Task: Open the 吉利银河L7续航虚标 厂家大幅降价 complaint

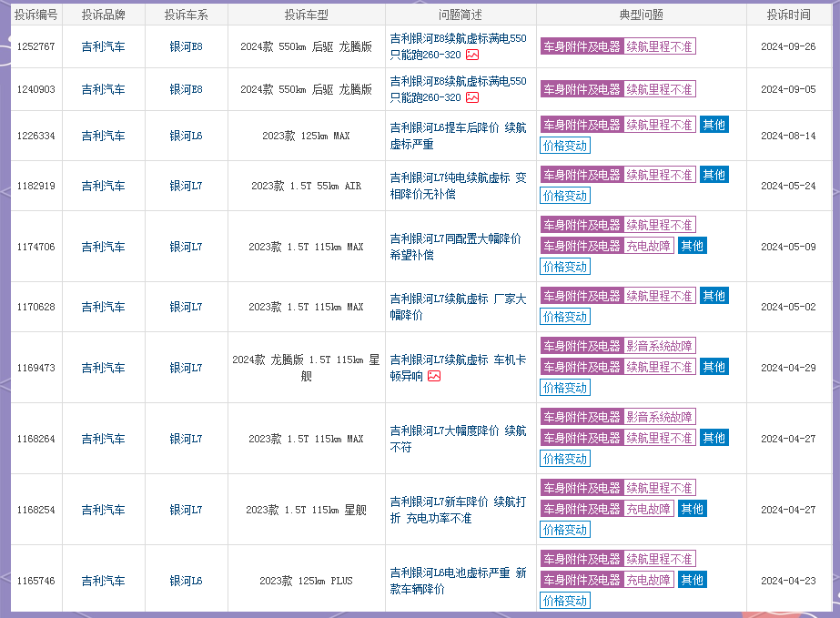Action: [458, 307]
